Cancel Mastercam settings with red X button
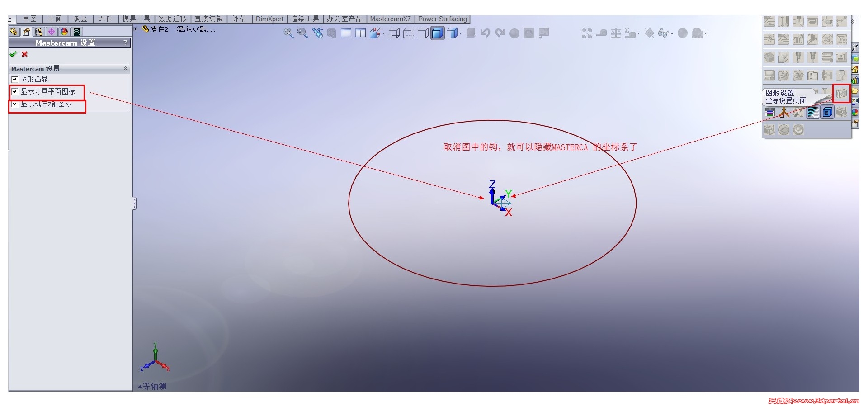Screen dimensions: 868x407 pos(24,54)
